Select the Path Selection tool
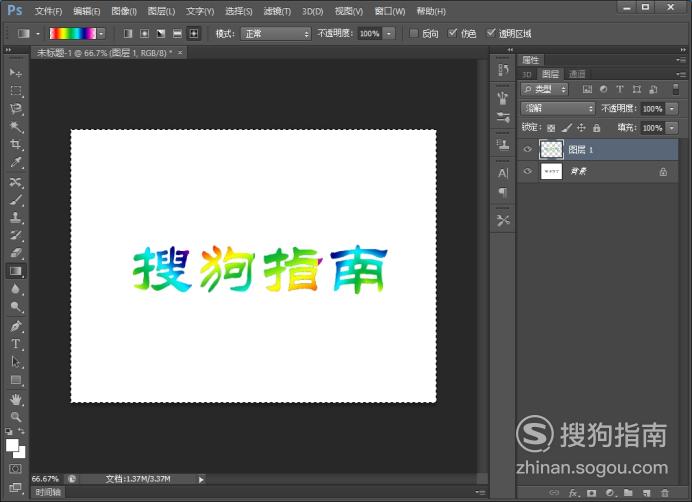Image resolution: width=692 pixels, height=502 pixels. tap(16, 362)
